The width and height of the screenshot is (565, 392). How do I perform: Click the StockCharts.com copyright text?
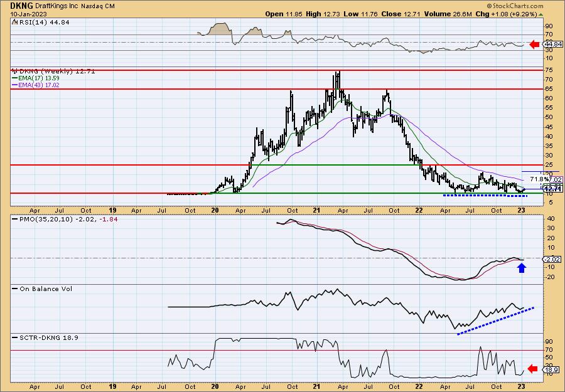pyautogui.click(x=515, y=6)
